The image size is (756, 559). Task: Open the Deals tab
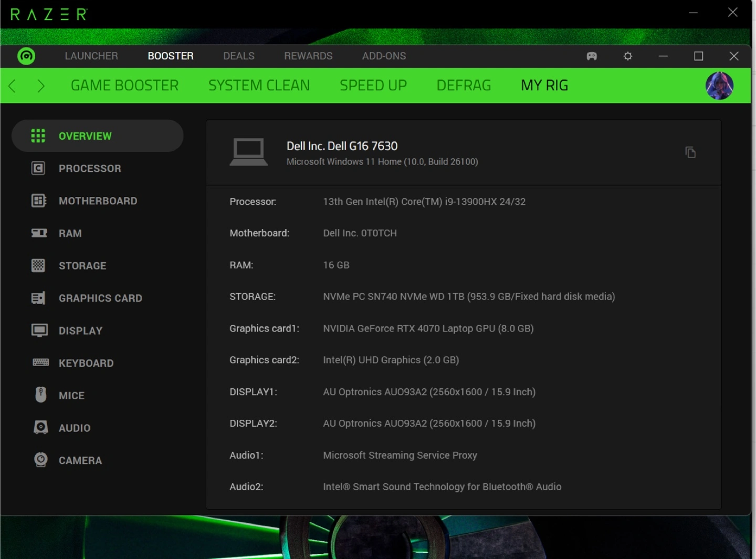click(x=239, y=56)
